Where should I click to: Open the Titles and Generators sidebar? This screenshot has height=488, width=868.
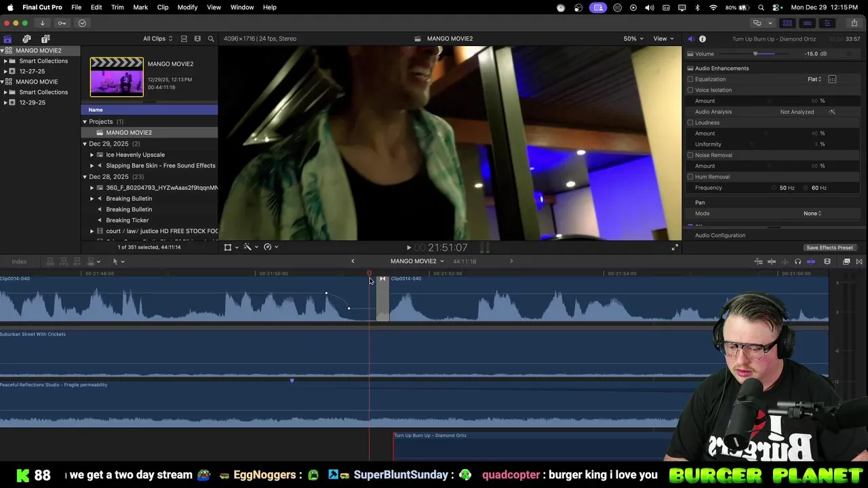point(45,39)
